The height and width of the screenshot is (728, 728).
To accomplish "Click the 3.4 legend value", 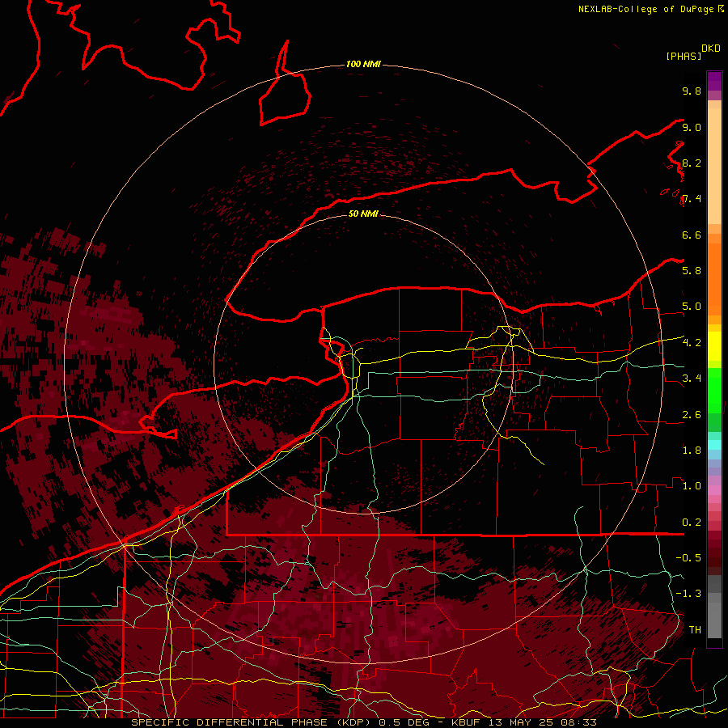I will click(x=692, y=378).
